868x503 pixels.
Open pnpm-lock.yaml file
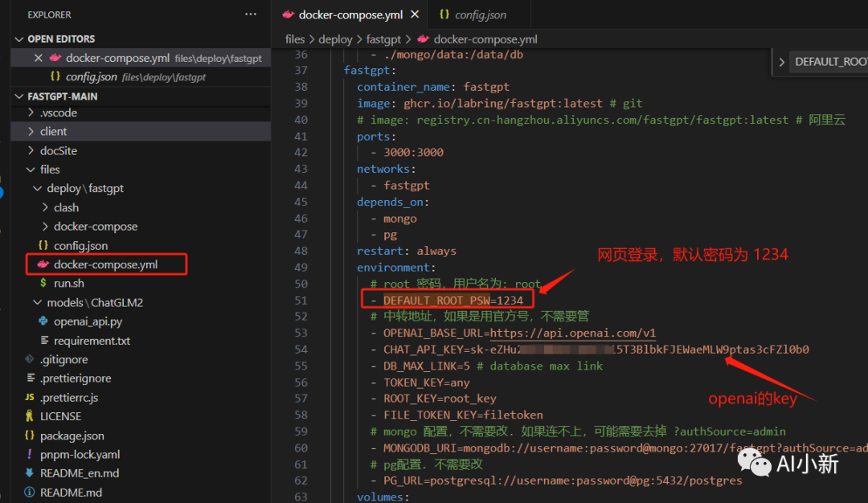[80, 455]
